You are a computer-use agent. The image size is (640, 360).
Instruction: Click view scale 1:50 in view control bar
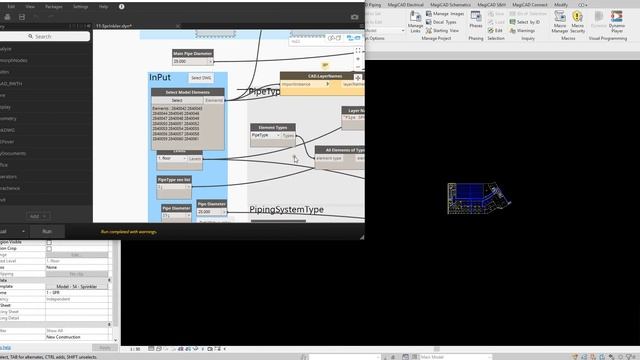click(135, 349)
